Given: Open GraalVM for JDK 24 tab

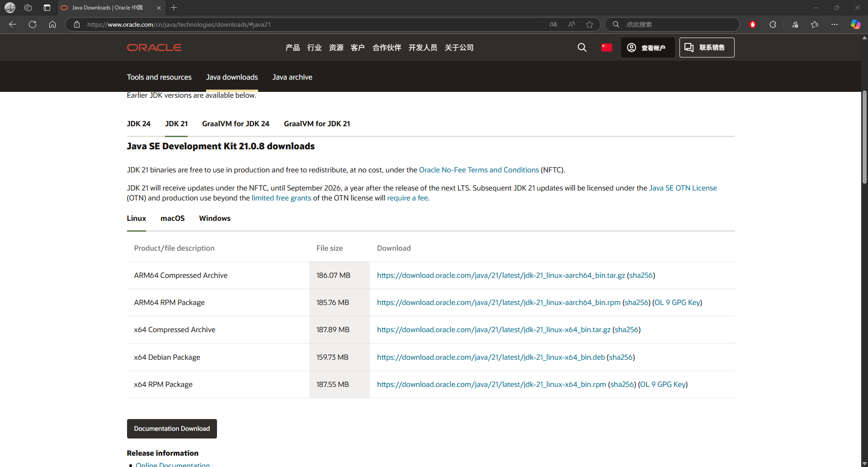Looking at the screenshot, I should tap(236, 124).
